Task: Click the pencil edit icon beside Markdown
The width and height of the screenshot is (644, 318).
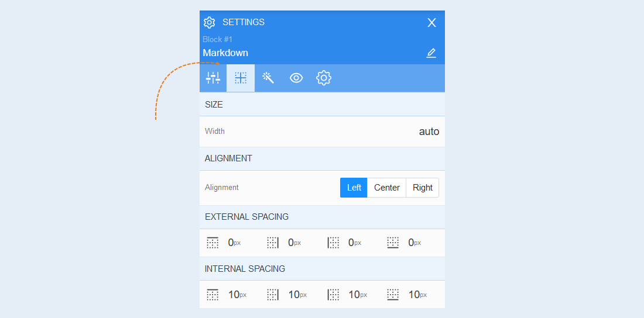Action: (x=431, y=53)
